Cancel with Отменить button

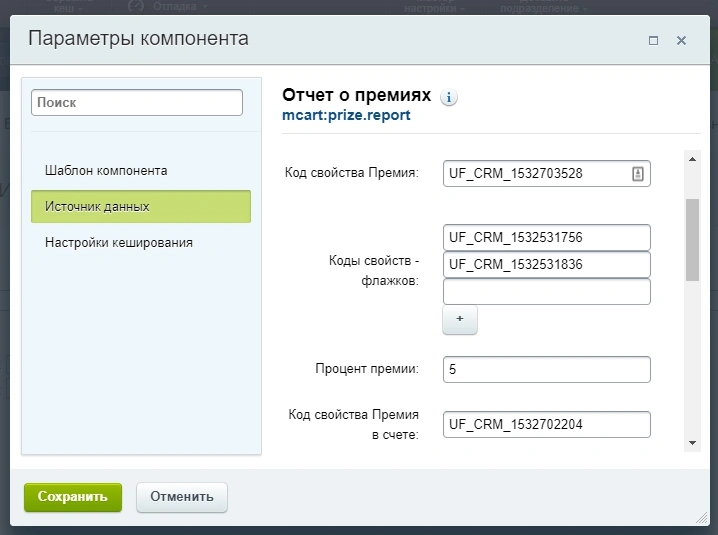point(182,497)
